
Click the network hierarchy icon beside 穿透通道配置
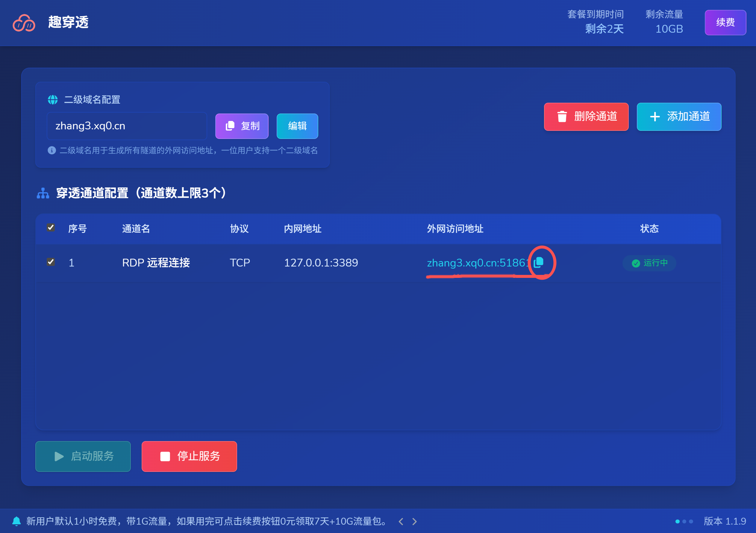pyautogui.click(x=43, y=193)
